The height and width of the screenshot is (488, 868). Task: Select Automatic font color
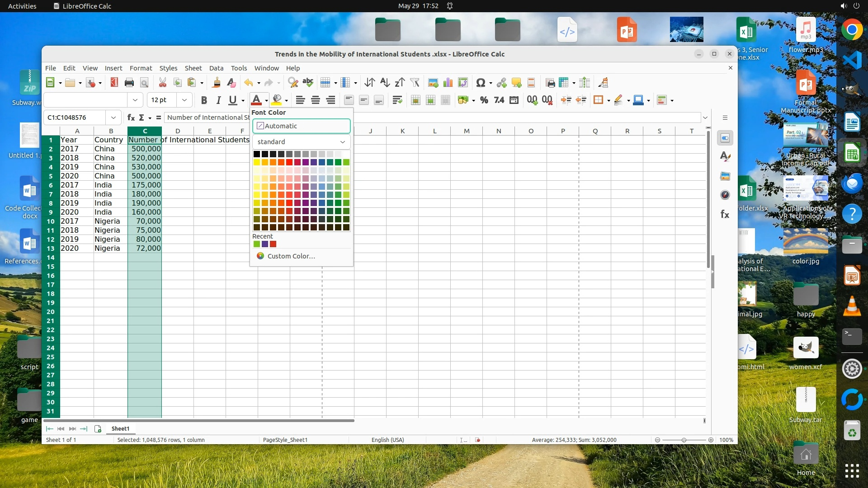pos(302,126)
